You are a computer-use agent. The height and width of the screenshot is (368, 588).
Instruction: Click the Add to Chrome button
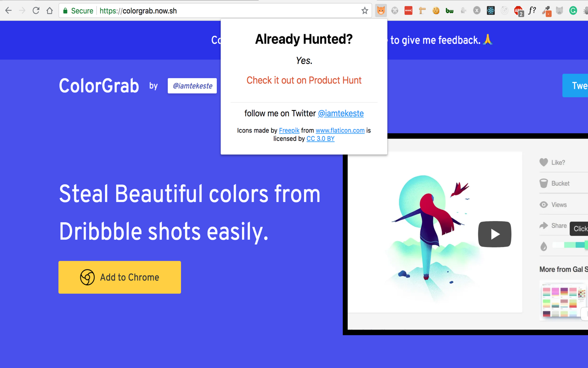click(x=119, y=277)
